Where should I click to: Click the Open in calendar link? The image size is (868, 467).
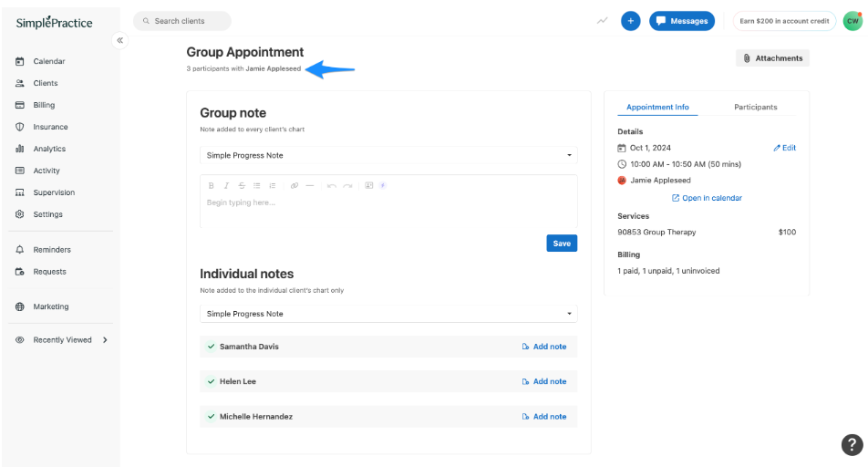(707, 198)
